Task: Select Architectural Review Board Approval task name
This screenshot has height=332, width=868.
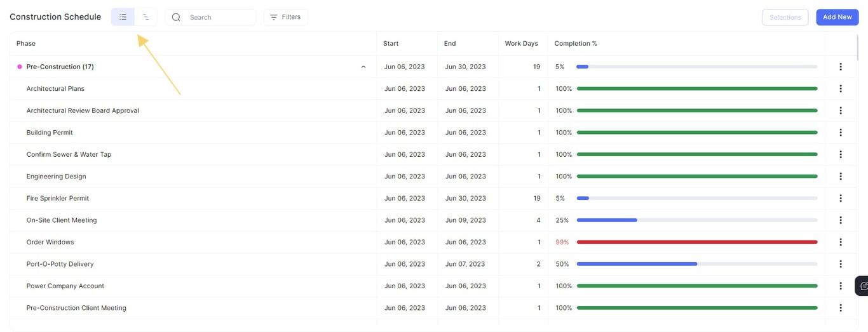Action: tap(83, 110)
